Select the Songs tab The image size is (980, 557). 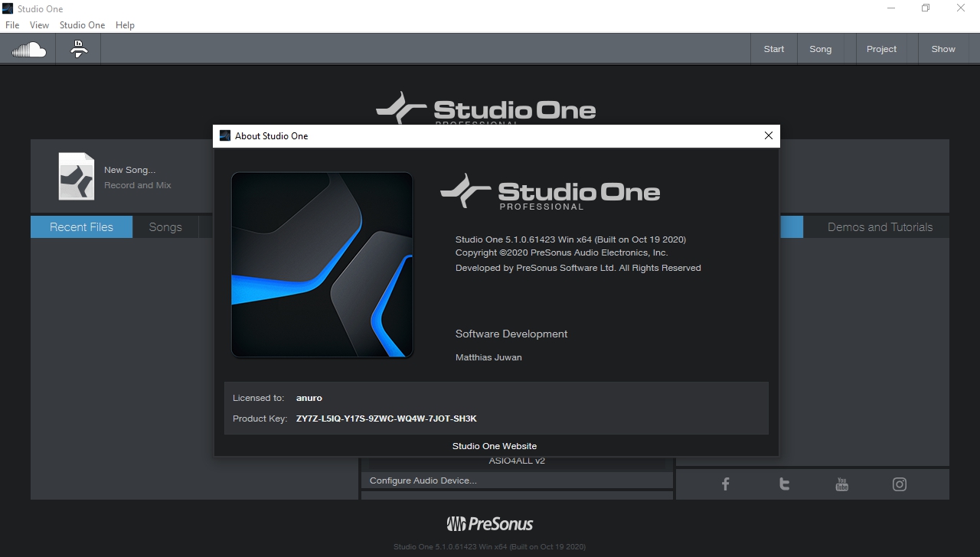click(x=165, y=227)
